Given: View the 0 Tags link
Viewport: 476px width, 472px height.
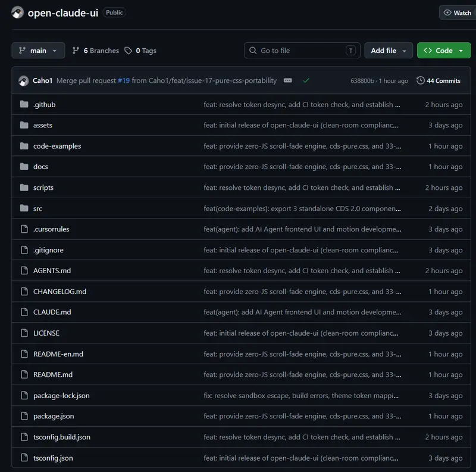Looking at the screenshot, I should point(140,51).
